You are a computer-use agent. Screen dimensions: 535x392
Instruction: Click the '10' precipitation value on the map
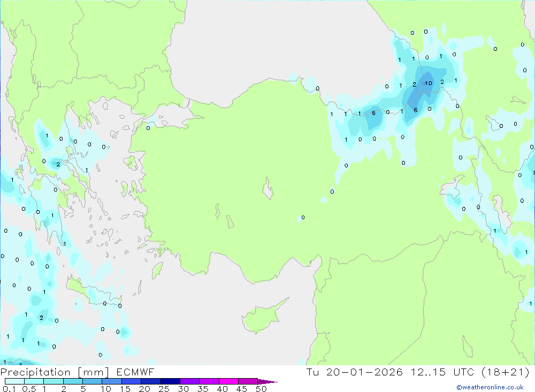[428, 83]
